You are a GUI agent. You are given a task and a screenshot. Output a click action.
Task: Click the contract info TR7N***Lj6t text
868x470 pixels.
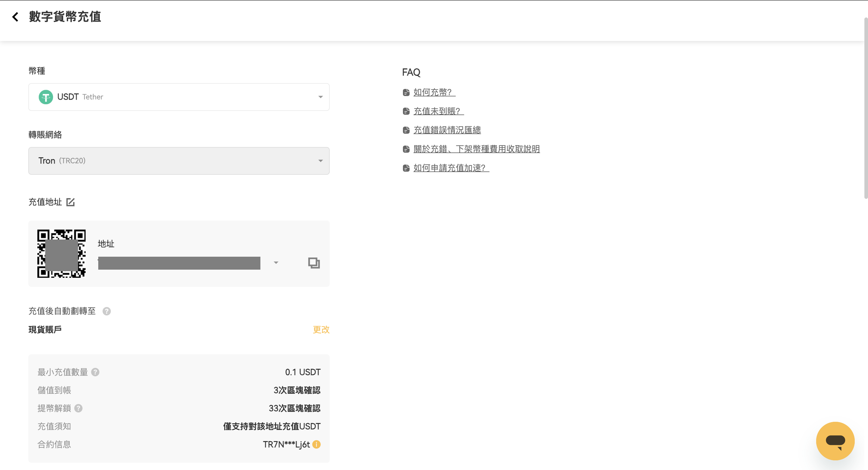point(286,444)
